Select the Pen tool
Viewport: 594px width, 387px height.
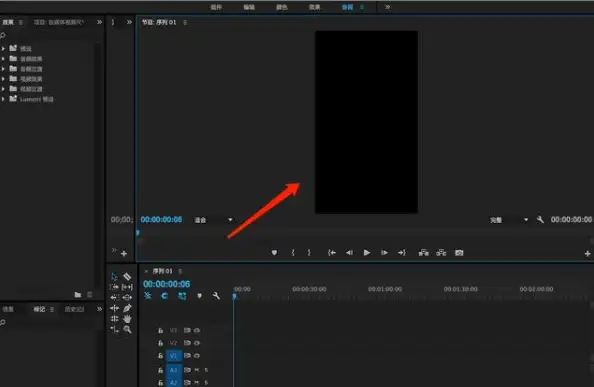click(x=127, y=308)
